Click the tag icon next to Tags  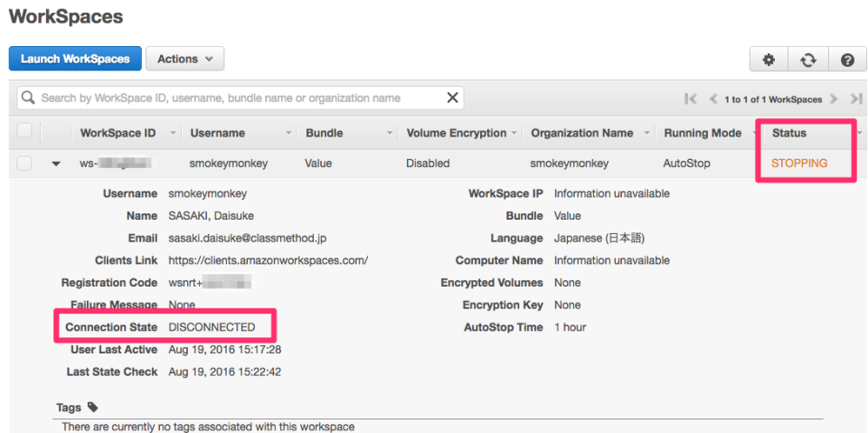click(x=93, y=407)
